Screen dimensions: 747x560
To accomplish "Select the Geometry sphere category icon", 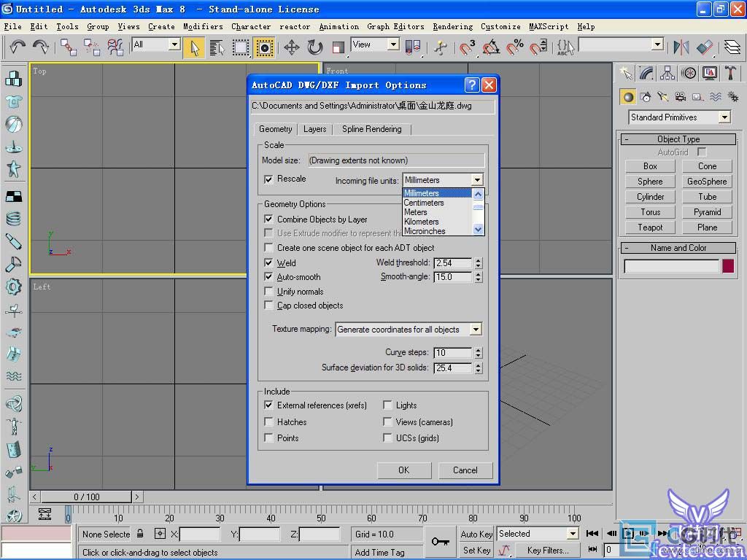I will pos(628,97).
